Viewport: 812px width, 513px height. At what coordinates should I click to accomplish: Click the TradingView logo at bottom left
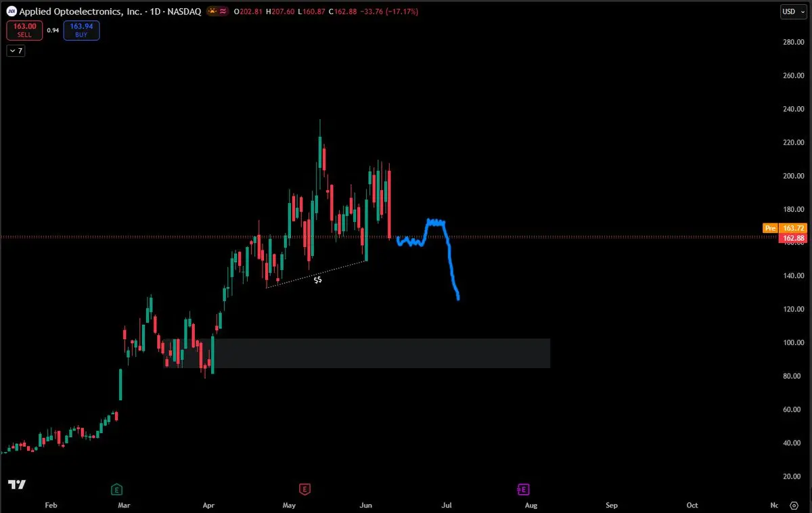(x=16, y=485)
